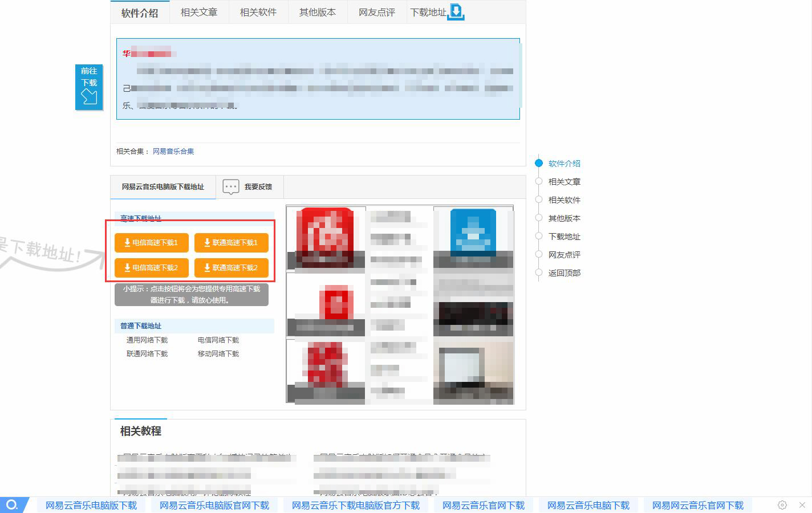812x513 pixels.
Task: Click the download arrow icon beside 下载地址 tab
Action: point(456,11)
